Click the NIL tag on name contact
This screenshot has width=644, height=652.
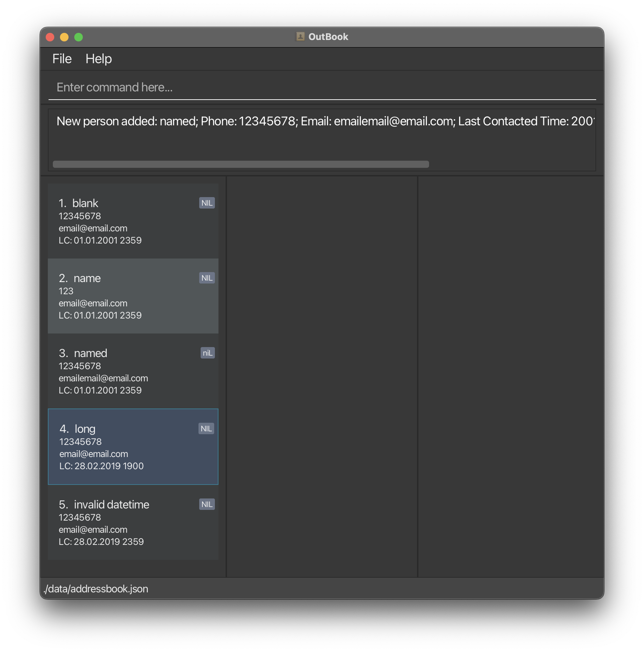[207, 278]
